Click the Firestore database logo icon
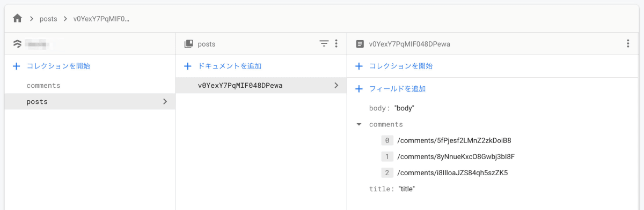Image resolution: width=644 pixels, height=210 pixels. (x=17, y=44)
